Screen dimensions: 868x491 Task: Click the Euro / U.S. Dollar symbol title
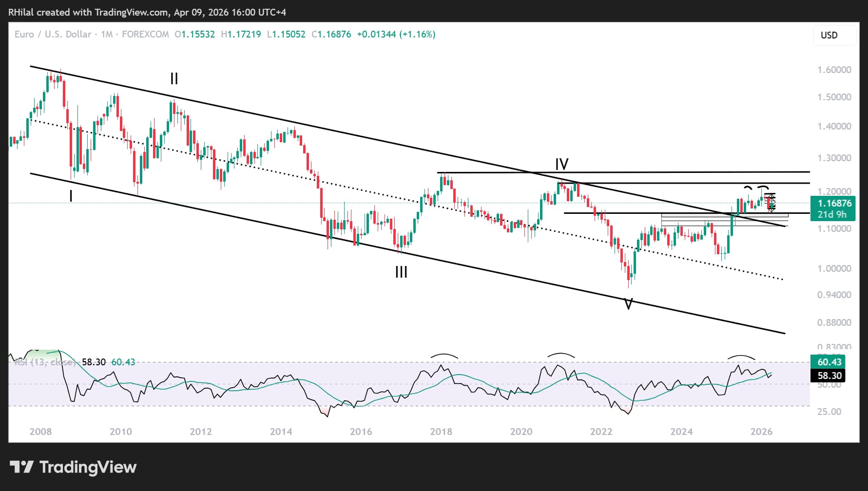pyautogui.click(x=53, y=34)
